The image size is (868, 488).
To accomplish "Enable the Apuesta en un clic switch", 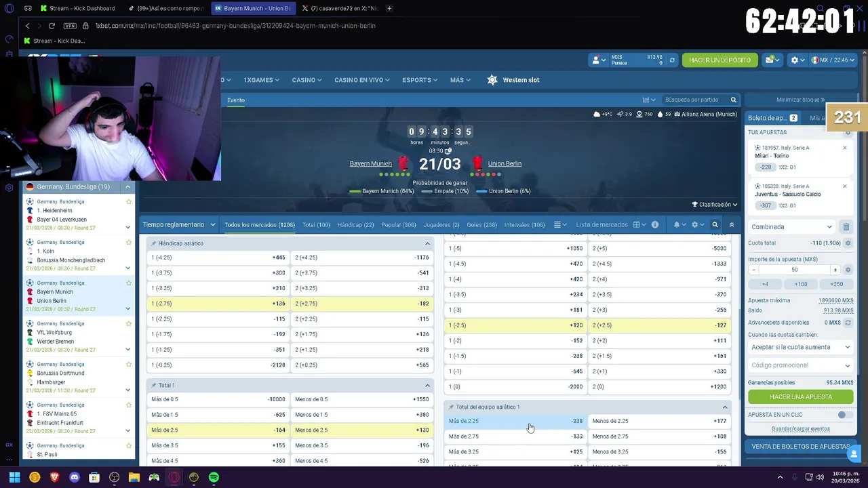I will pyautogui.click(x=844, y=414).
